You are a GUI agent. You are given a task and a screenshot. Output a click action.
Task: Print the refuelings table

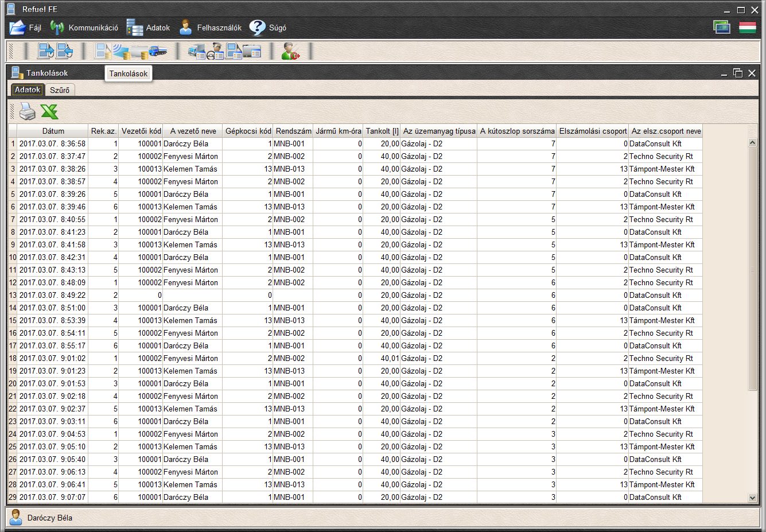[27, 111]
